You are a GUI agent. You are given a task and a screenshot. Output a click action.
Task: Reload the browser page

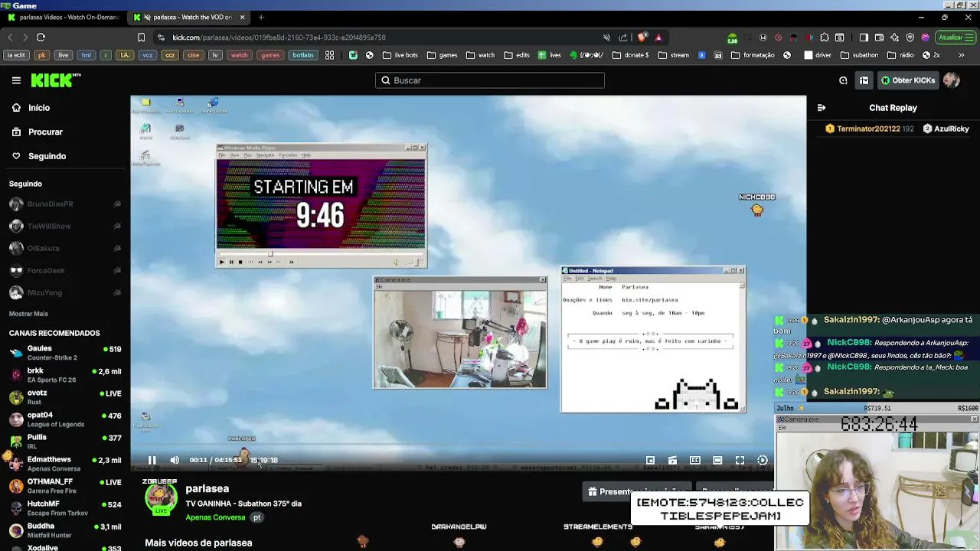(41, 37)
